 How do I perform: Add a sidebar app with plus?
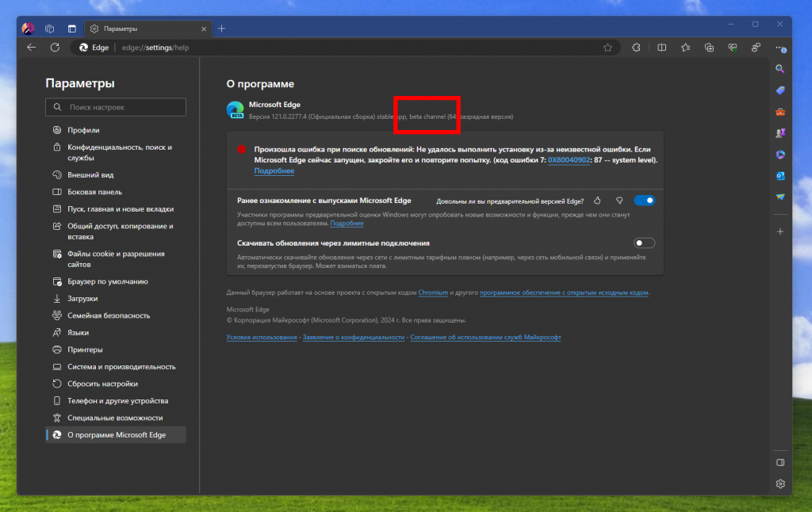click(780, 232)
